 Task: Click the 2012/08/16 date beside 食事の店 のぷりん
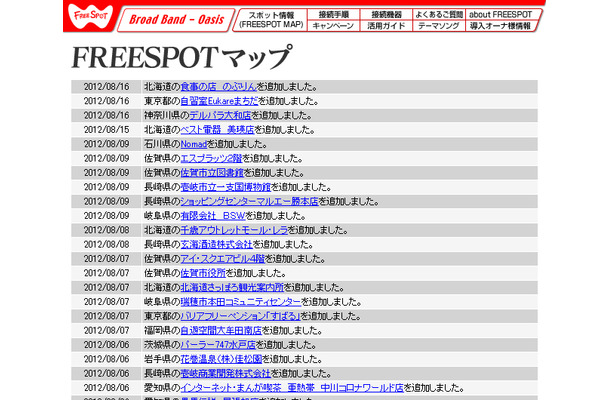pyautogui.click(x=106, y=86)
